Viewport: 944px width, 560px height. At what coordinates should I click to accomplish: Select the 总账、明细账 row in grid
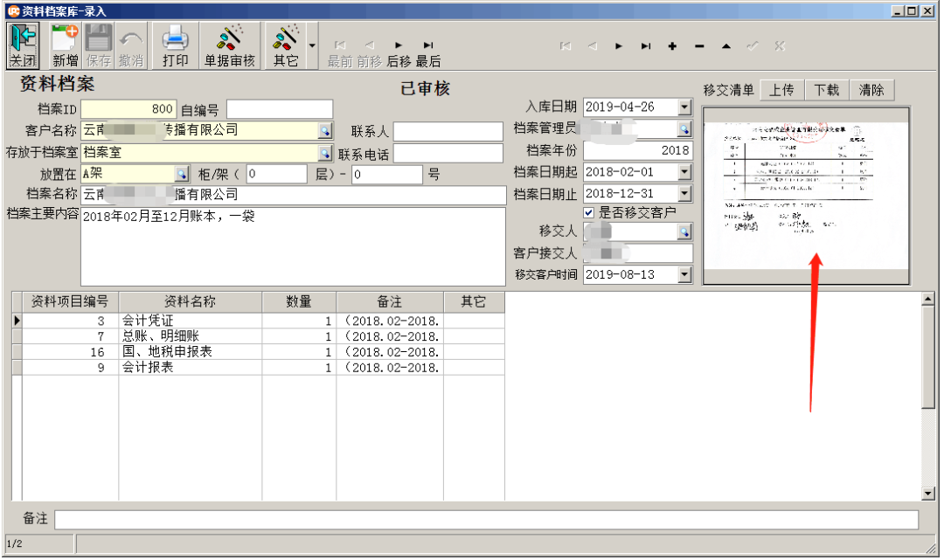[263, 336]
